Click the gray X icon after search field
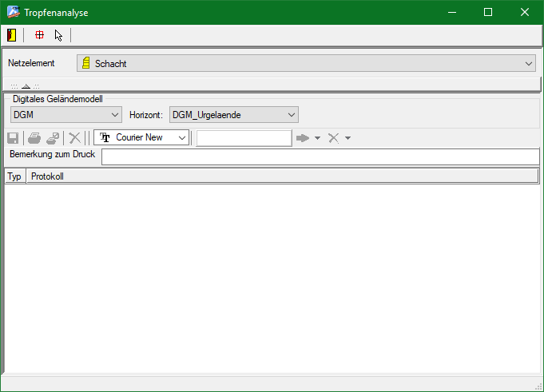 334,138
